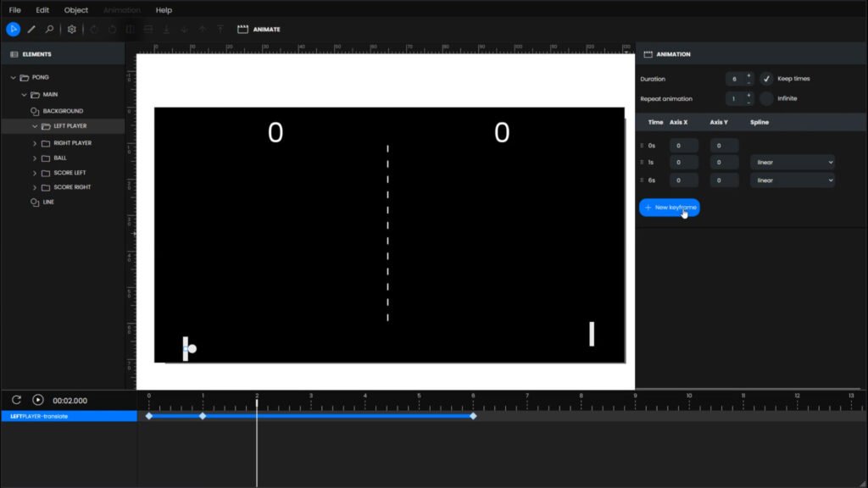Toggle the Keep times checkbox
The width and height of the screenshot is (868, 488).
pyautogui.click(x=766, y=79)
